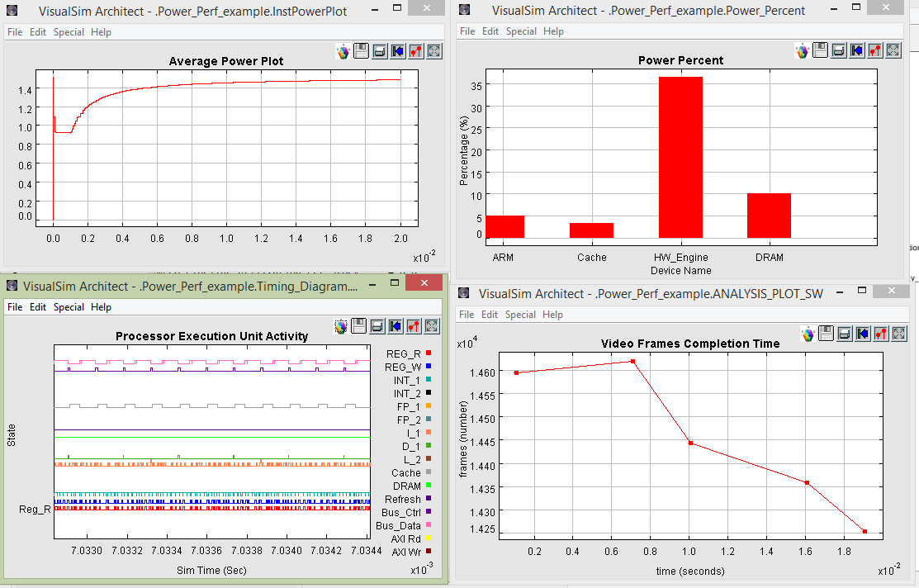The width and height of the screenshot is (919, 588).
Task: Print the Average Power Plot
Action: 379,51
